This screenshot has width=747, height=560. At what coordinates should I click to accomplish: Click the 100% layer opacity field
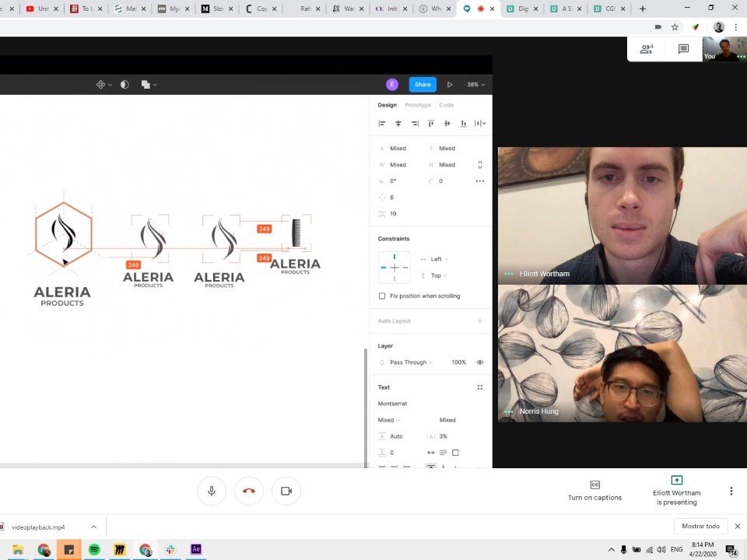pos(458,362)
